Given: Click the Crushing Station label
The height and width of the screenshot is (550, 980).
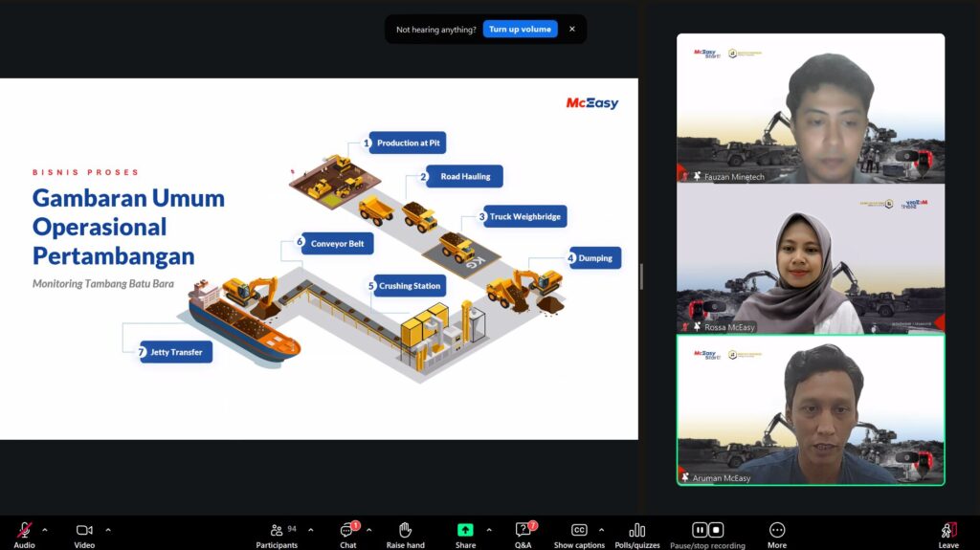Looking at the screenshot, I should (x=410, y=286).
